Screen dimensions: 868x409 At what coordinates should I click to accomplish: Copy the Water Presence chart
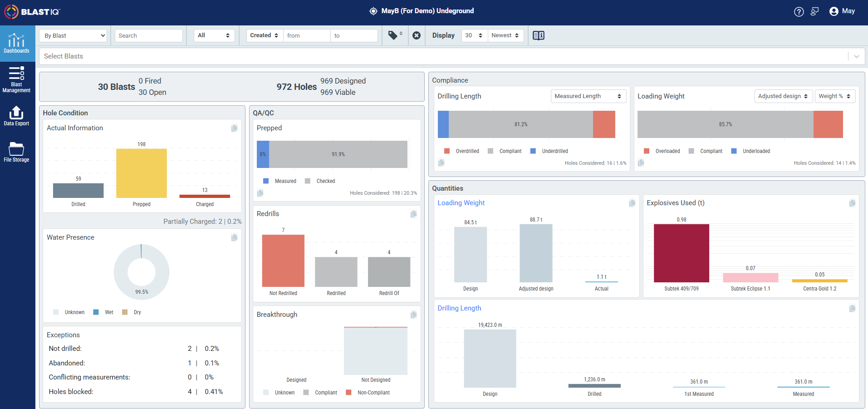234,237
